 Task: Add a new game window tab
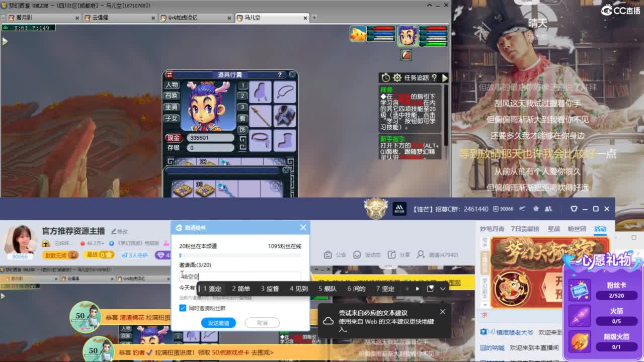point(314,18)
